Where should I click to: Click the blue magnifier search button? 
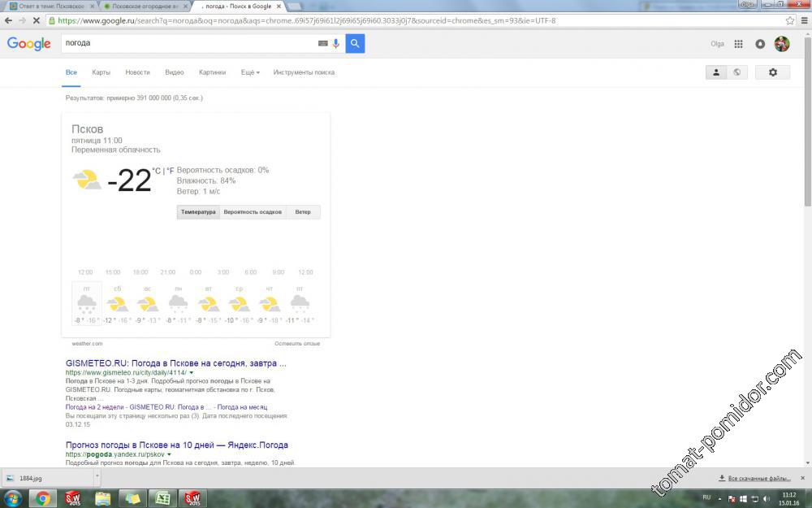click(356, 44)
